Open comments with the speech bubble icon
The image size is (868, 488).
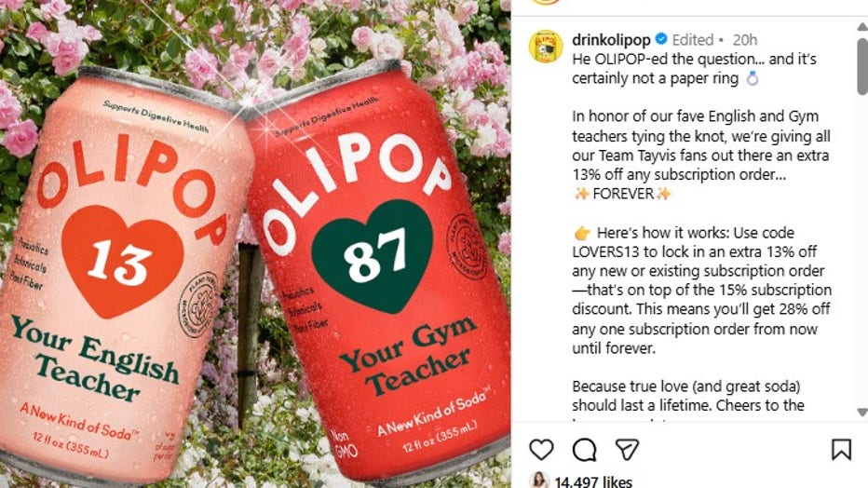(x=584, y=450)
